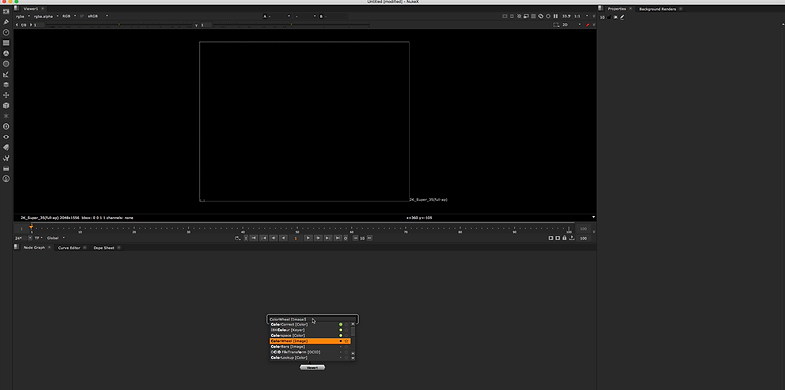Open the rgba channel layer dropdown
This screenshot has width=785, height=390.
[x=24, y=16]
